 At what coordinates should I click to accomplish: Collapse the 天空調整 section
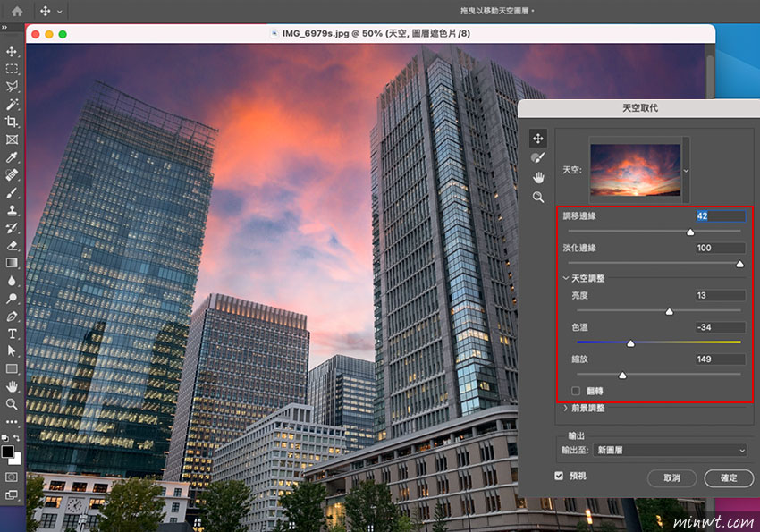(566, 278)
